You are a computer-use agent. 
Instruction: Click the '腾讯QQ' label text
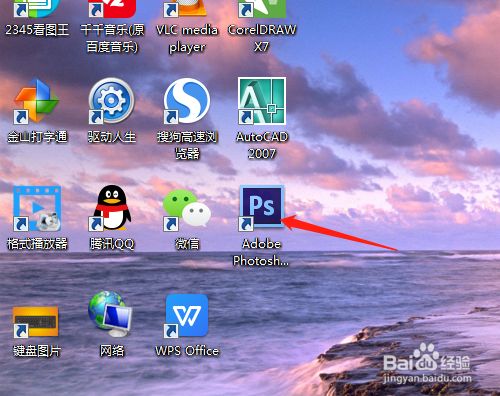coord(112,244)
